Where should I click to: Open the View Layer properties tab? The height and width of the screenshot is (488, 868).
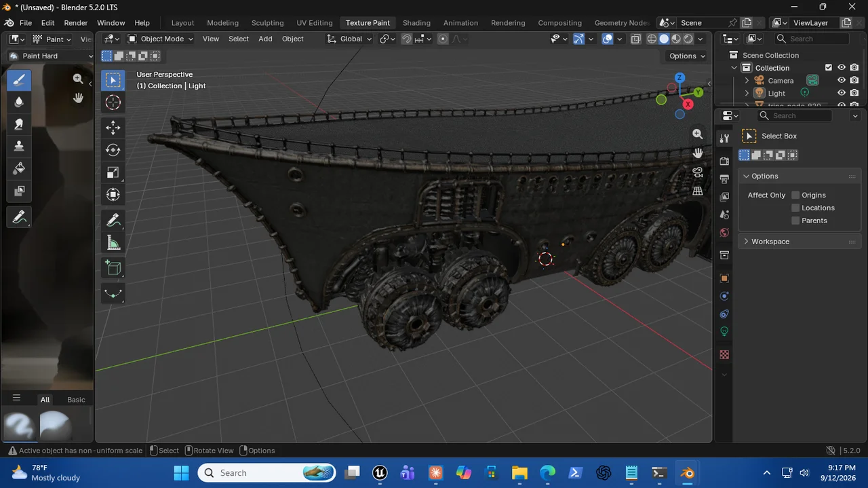tap(724, 197)
